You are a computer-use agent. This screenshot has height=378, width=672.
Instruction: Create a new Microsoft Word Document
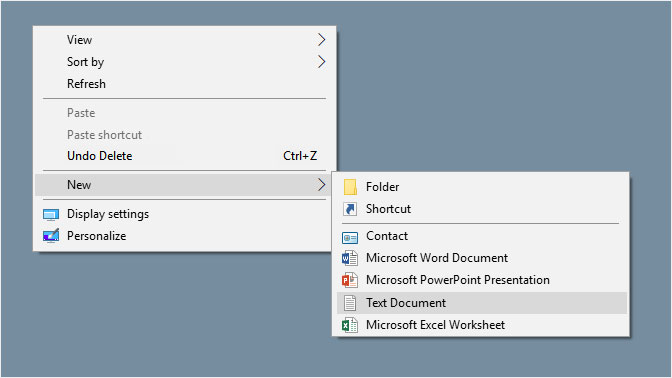click(x=482, y=258)
